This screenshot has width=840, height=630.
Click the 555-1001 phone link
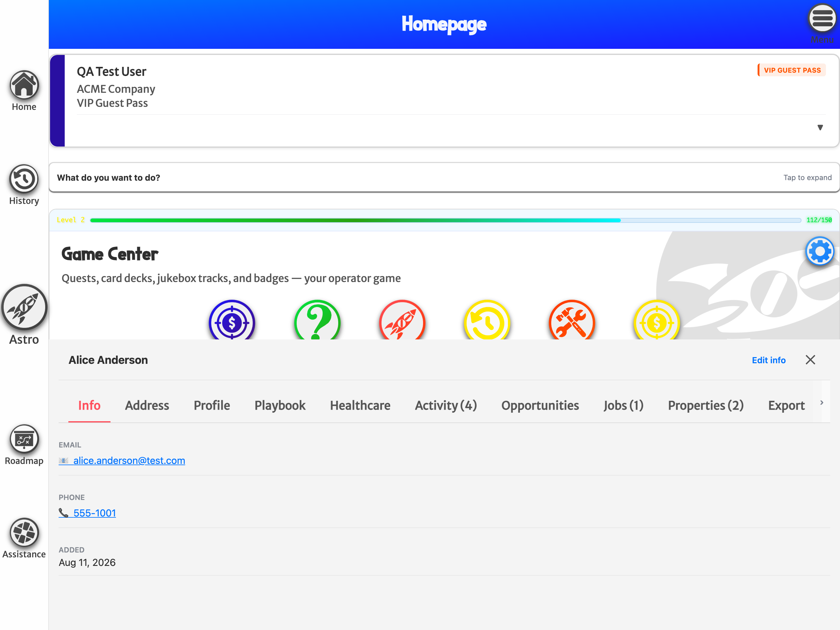95,513
